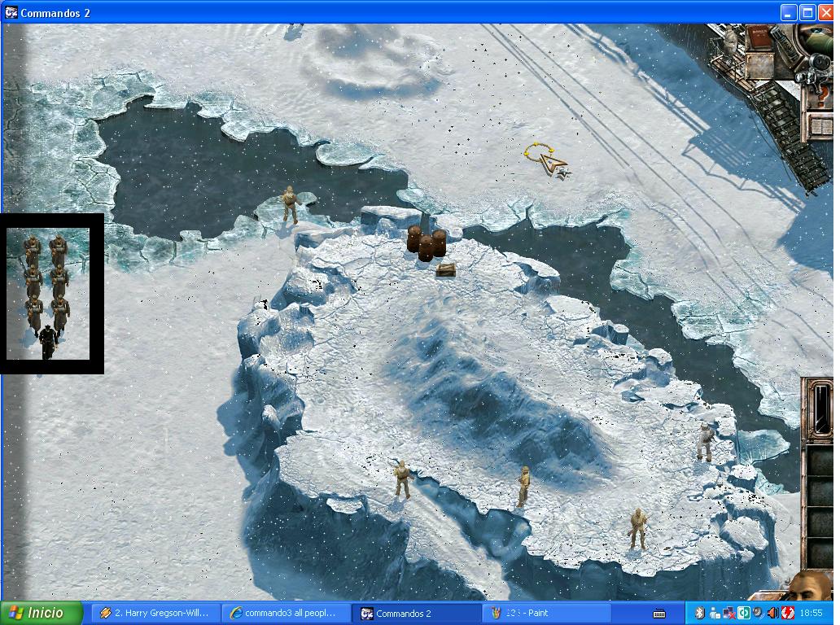Click the three wooden barrels

pyautogui.click(x=427, y=243)
